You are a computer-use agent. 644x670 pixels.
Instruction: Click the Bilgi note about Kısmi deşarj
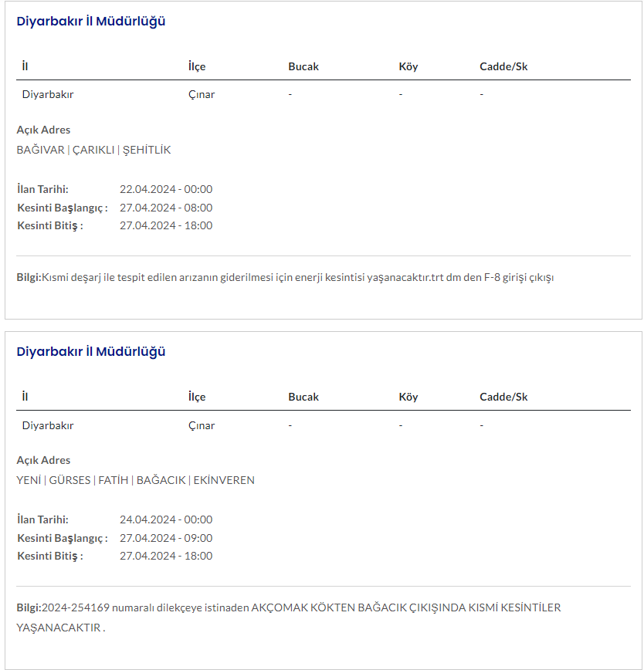point(286,277)
